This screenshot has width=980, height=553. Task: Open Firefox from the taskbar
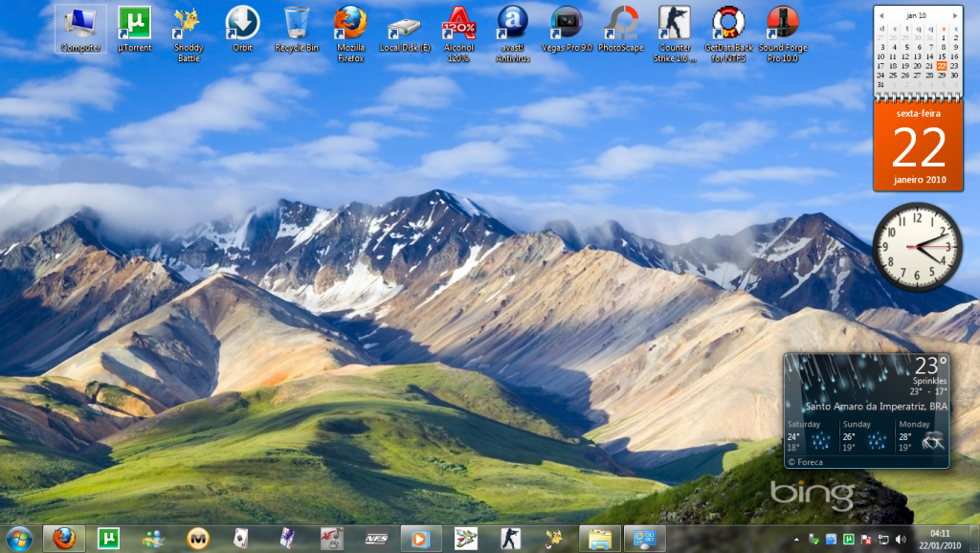(64, 538)
